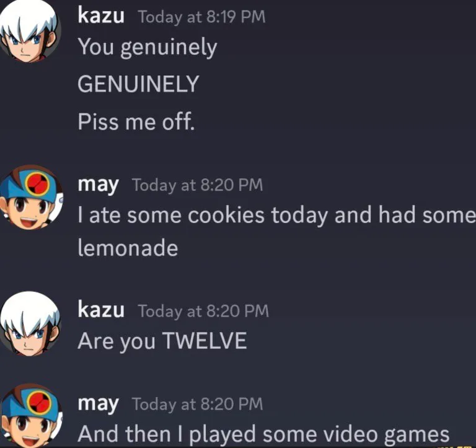Open may username above cookies message
Viewport: 476px width, 448px height.
pos(98,185)
